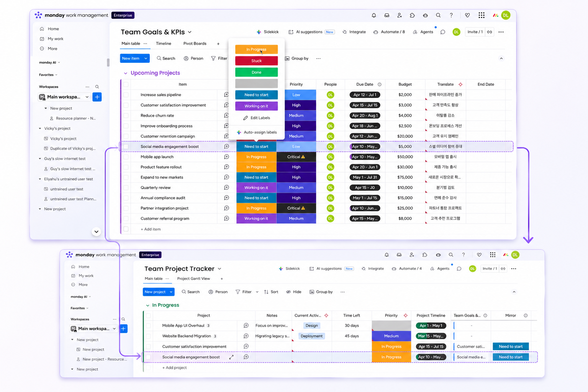Open updates for Quarterly review row
Screen dimensions: 588x392
point(226,188)
